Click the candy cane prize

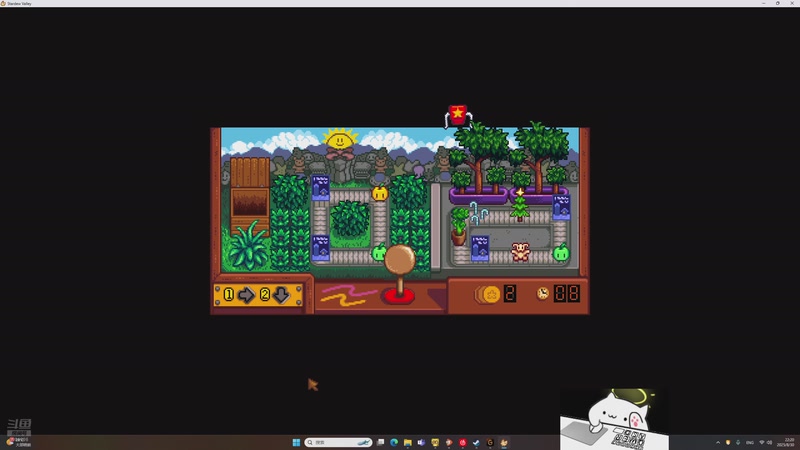click(478, 213)
